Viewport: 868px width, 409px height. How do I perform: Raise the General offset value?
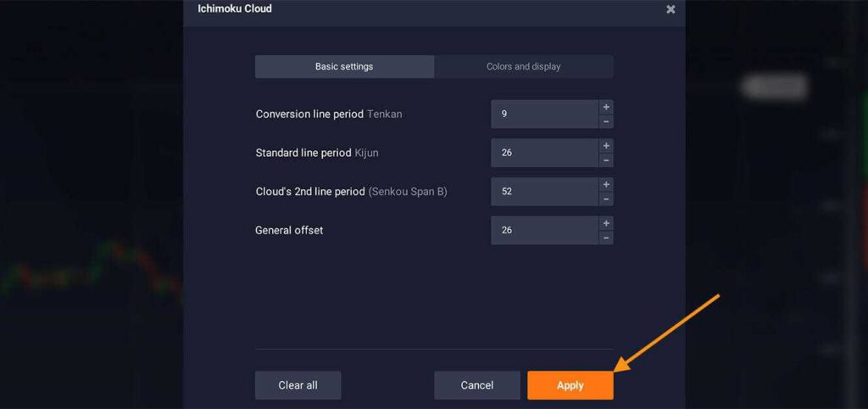click(x=606, y=223)
